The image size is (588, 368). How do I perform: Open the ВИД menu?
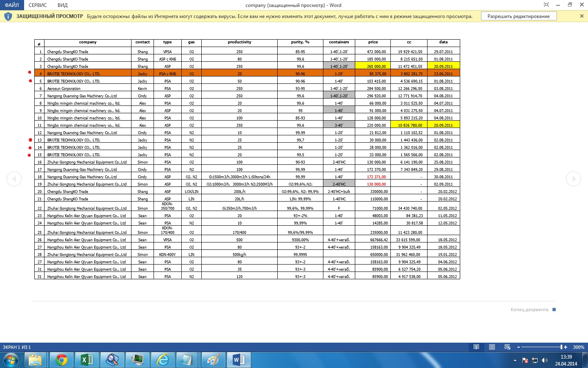[x=62, y=5]
